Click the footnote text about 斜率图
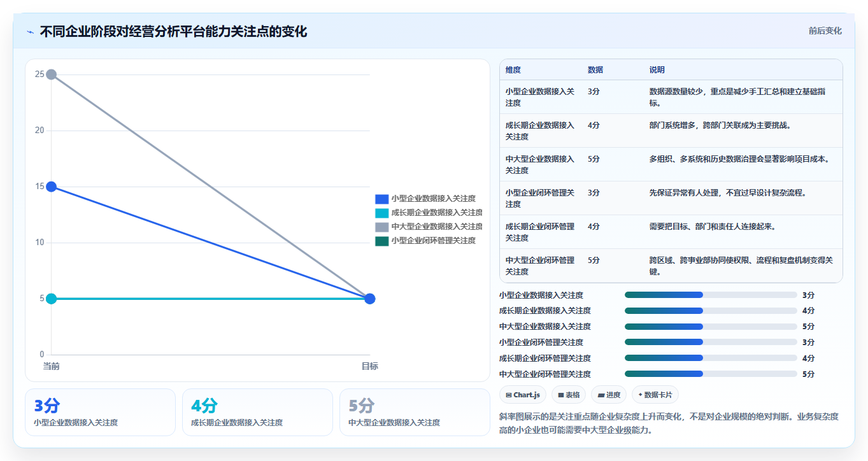 (x=669, y=423)
